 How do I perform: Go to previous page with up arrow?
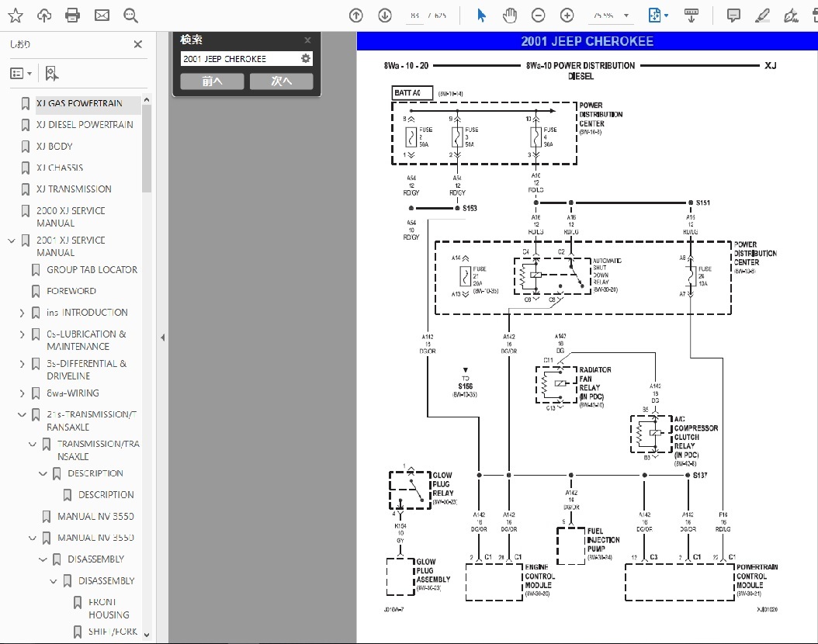(355, 16)
